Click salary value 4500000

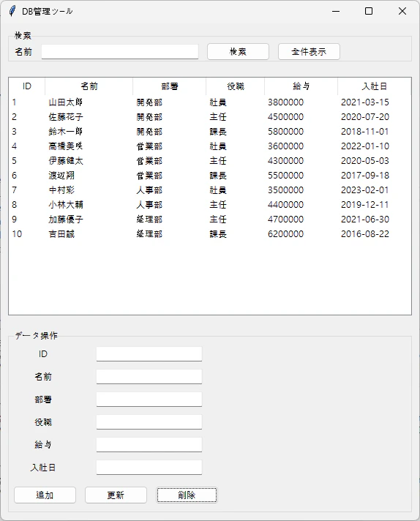coord(286,117)
